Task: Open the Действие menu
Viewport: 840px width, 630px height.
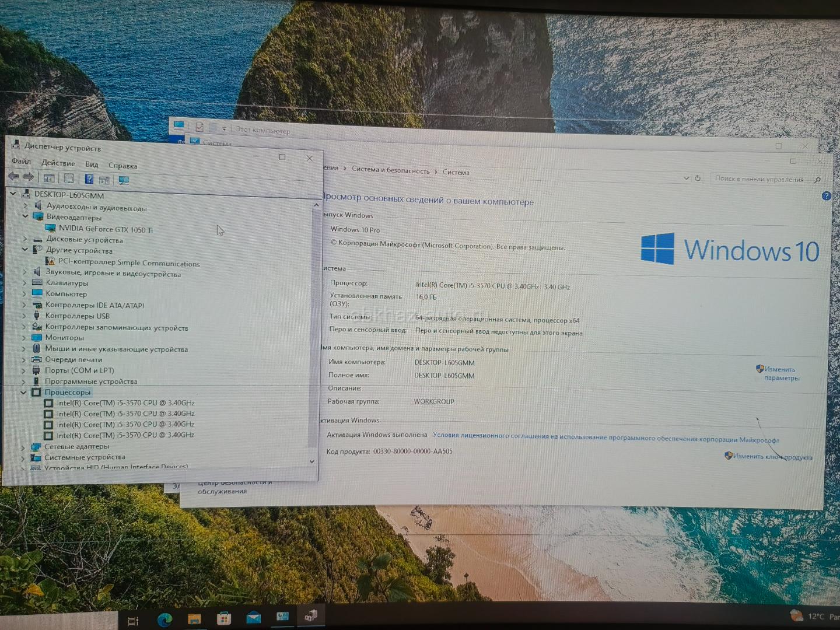Action: pos(58,163)
